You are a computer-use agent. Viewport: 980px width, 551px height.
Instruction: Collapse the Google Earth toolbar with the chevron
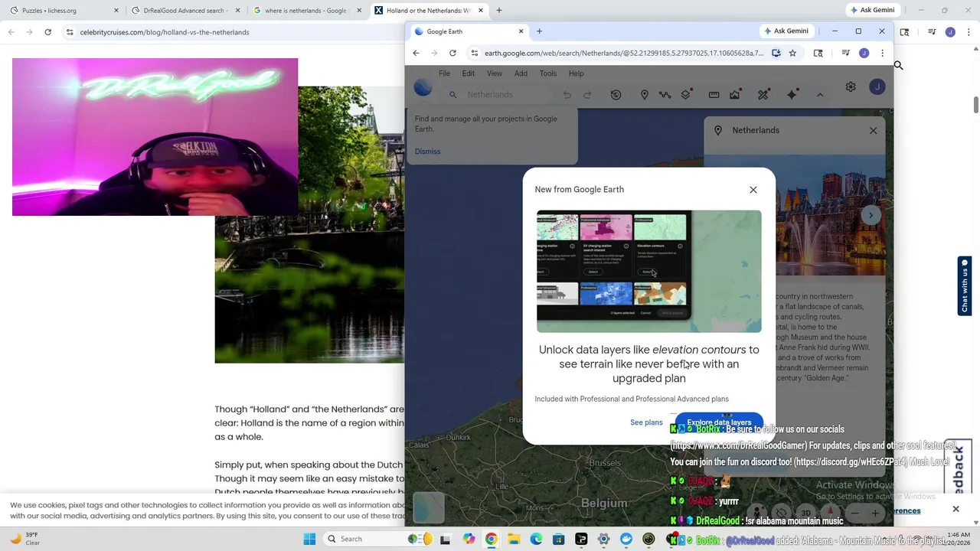(820, 95)
